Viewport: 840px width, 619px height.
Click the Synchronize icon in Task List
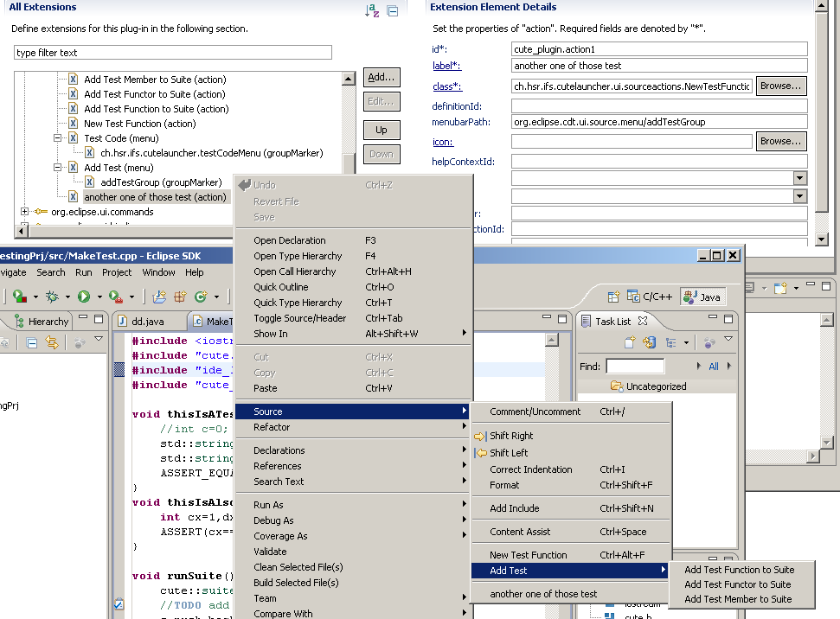pos(650,342)
